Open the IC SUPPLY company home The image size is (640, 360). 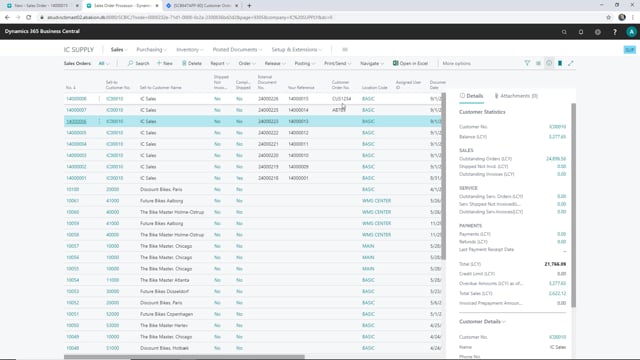[78, 49]
